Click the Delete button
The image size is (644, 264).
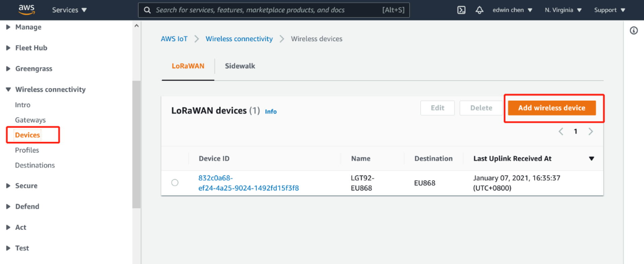481,108
